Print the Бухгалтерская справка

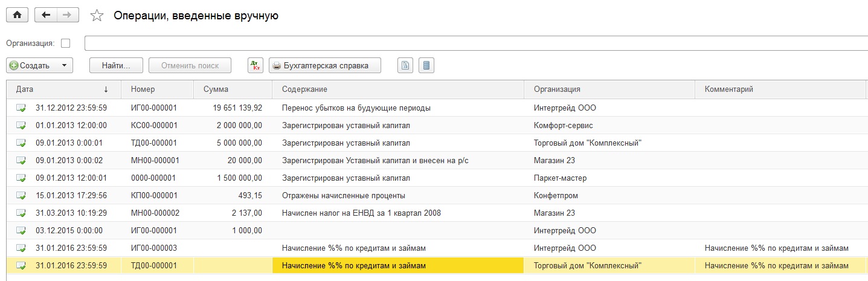click(325, 65)
